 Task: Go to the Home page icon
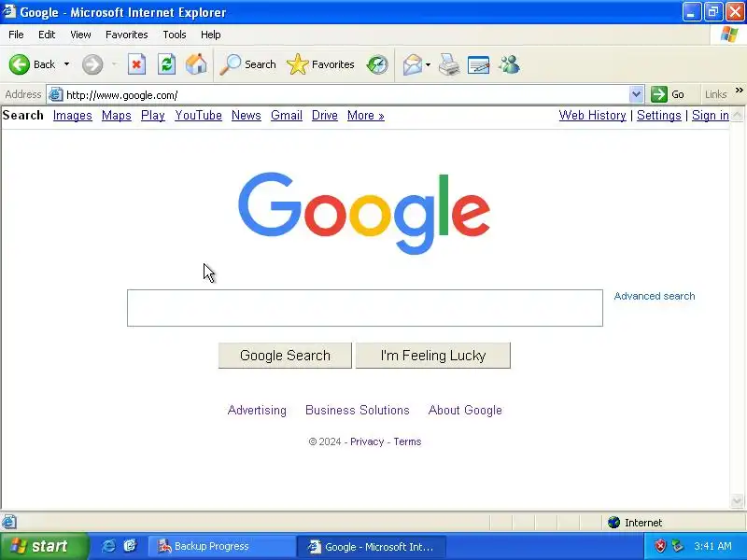pyautogui.click(x=196, y=64)
